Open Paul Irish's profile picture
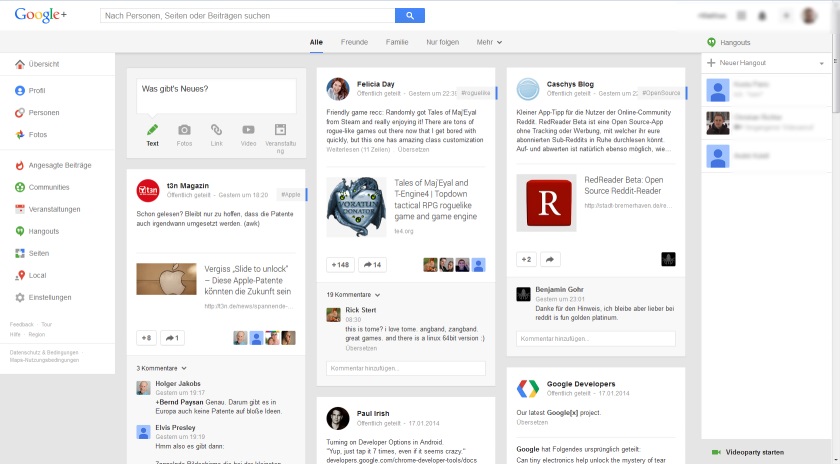840x464 pixels. pos(338,418)
